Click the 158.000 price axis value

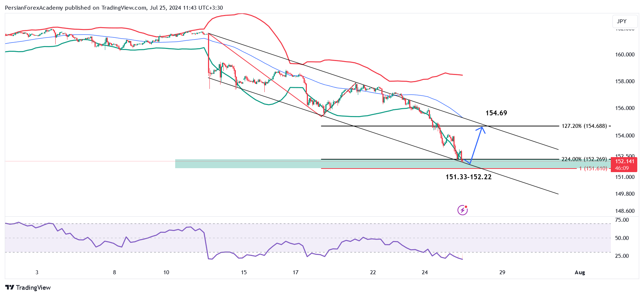625,81
